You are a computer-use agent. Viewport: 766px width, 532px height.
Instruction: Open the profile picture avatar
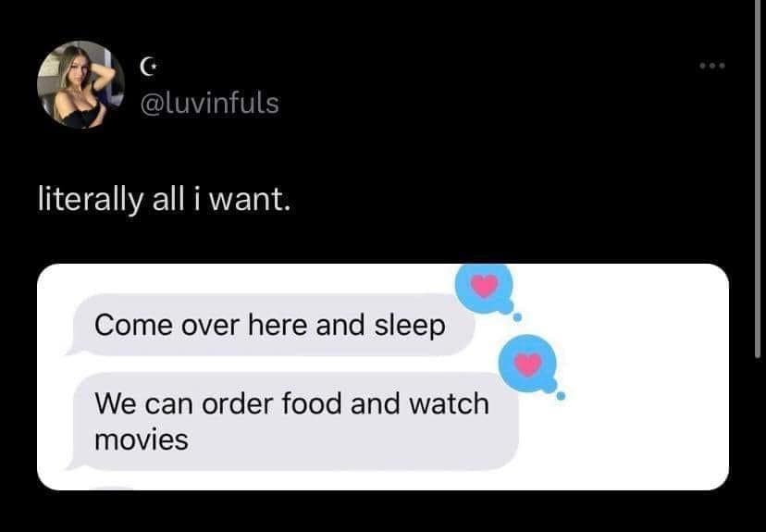point(80,84)
